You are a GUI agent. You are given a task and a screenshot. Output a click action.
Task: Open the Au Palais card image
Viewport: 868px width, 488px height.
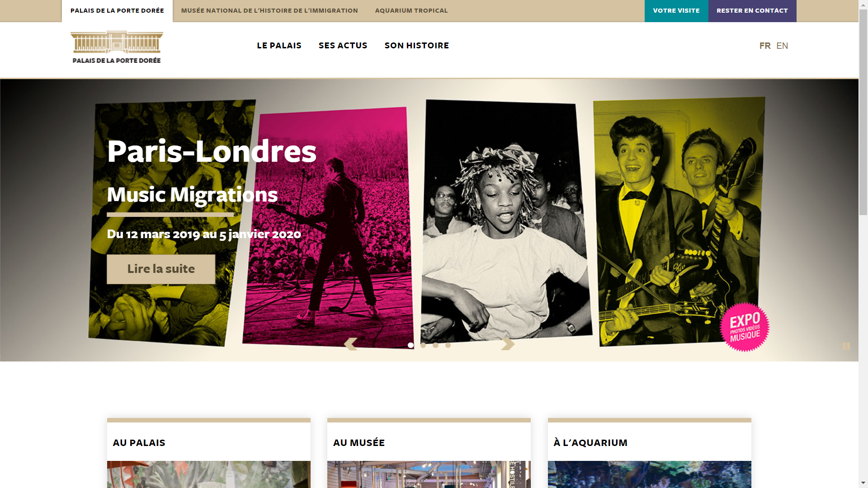click(209, 474)
